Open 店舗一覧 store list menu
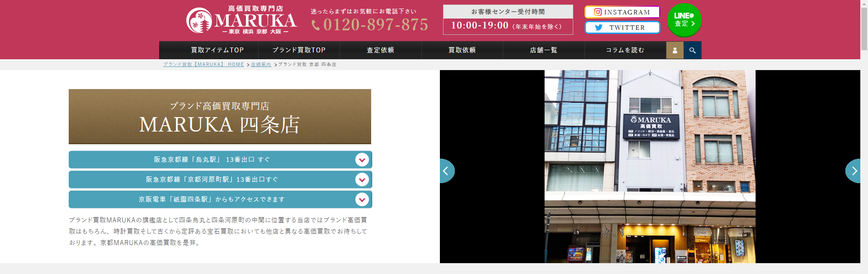Image resolution: width=868 pixels, height=274 pixels. [543, 50]
